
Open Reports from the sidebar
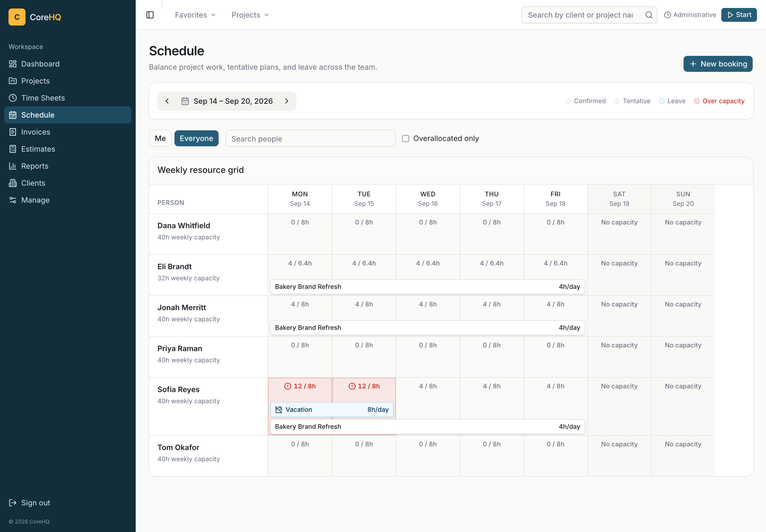[x=68, y=166]
